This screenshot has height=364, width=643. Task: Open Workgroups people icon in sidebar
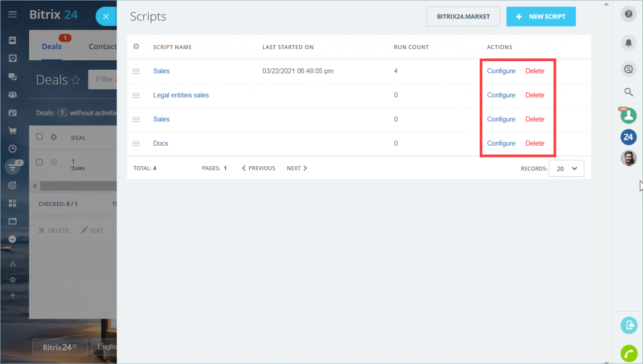13,94
